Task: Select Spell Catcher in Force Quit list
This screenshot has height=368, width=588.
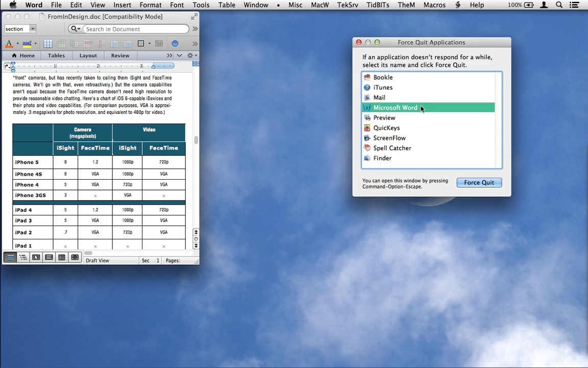Action: coord(428,148)
